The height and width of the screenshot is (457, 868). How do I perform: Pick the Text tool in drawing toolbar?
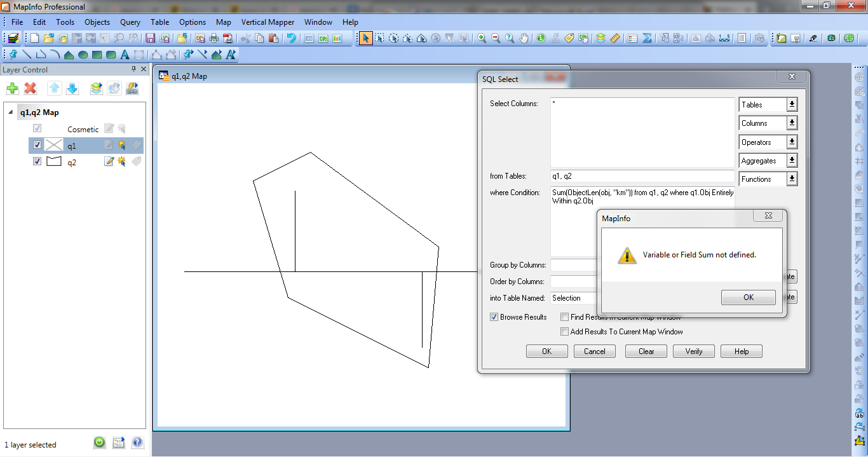(125, 55)
